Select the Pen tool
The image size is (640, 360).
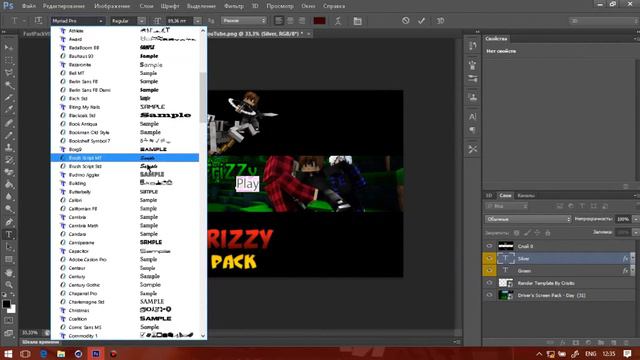(9, 222)
